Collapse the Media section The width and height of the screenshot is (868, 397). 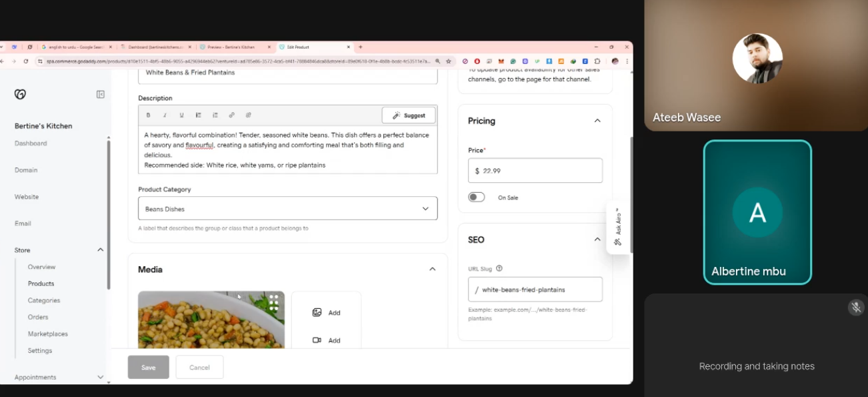click(432, 269)
